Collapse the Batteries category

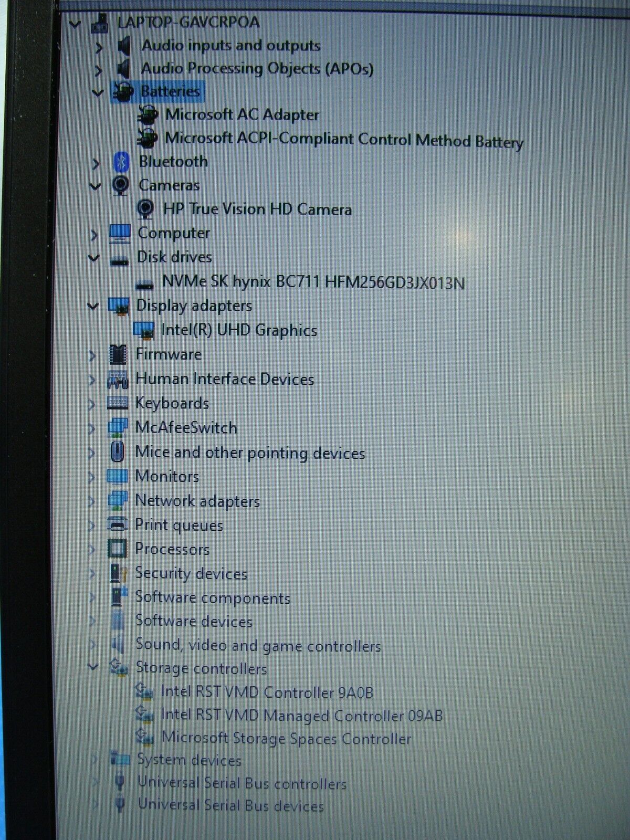(x=97, y=93)
